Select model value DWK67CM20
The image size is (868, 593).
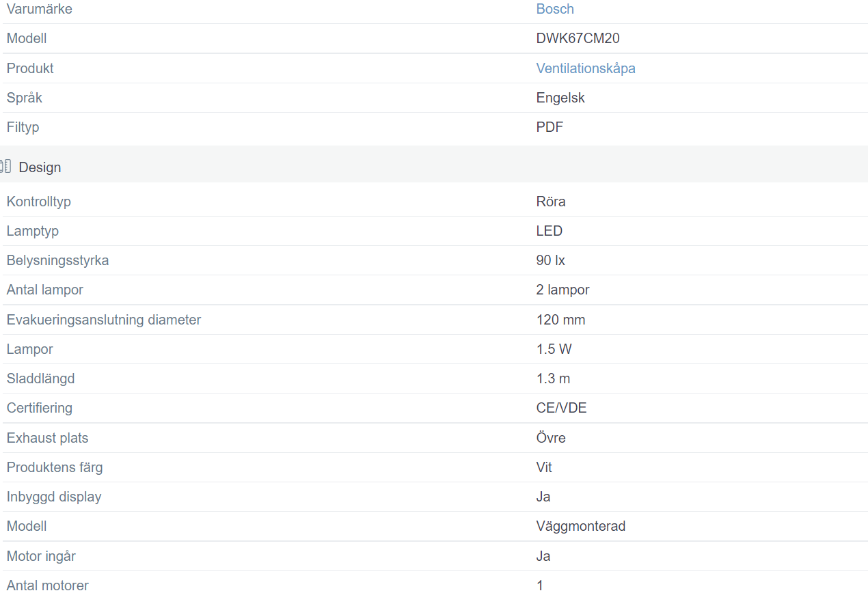578,38
